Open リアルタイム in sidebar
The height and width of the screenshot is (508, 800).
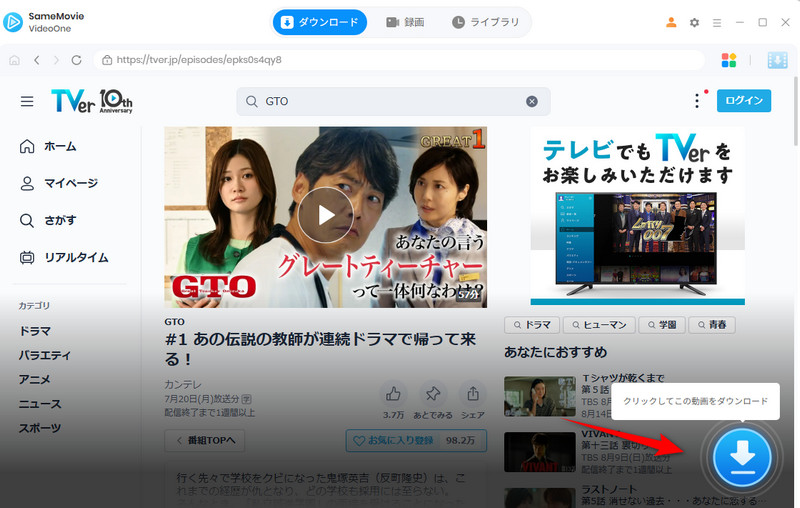(x=64, y=258)
